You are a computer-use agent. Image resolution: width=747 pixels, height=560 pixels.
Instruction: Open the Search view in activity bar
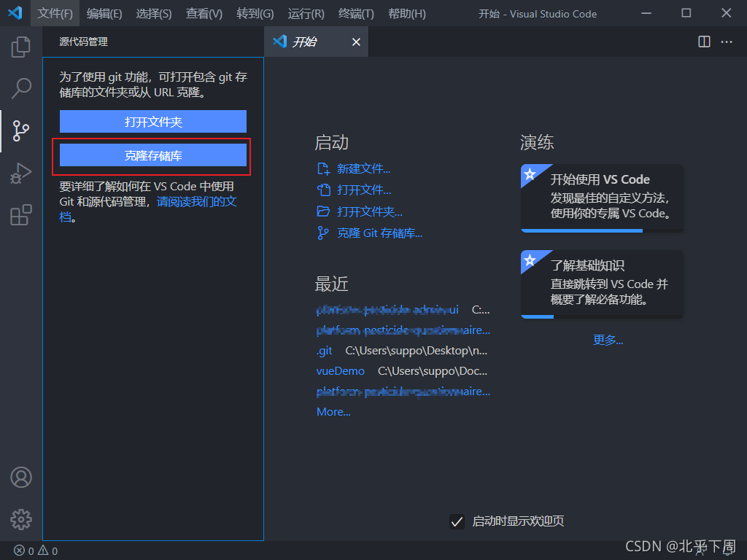coord(21,88)
